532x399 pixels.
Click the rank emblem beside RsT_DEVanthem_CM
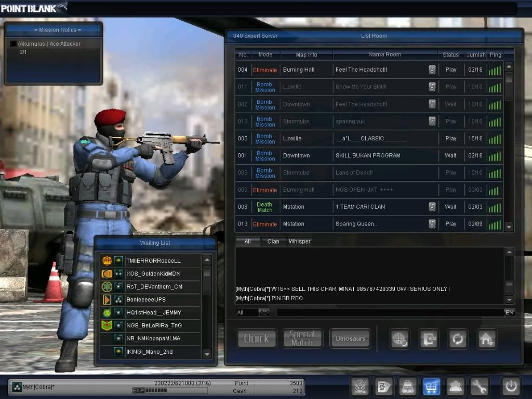pyautogui.click(x=107, y=287)
